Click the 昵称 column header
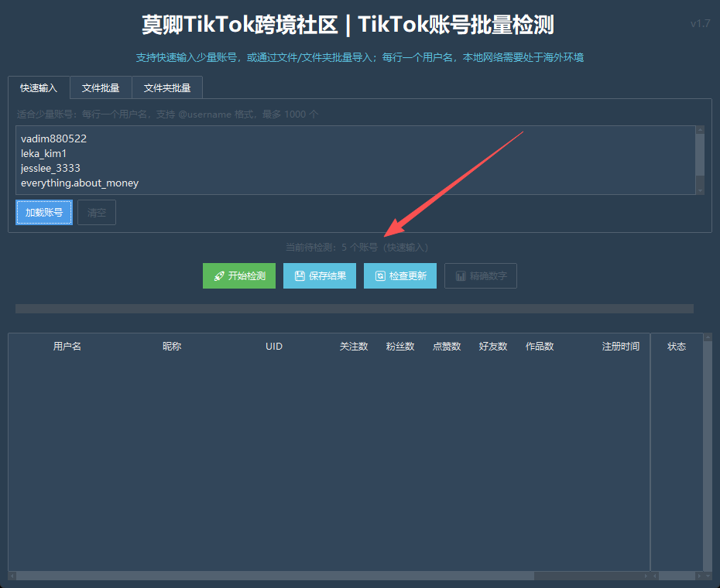Image resolution: width=720 pixels, height=588 pixels. pos(172,347)
